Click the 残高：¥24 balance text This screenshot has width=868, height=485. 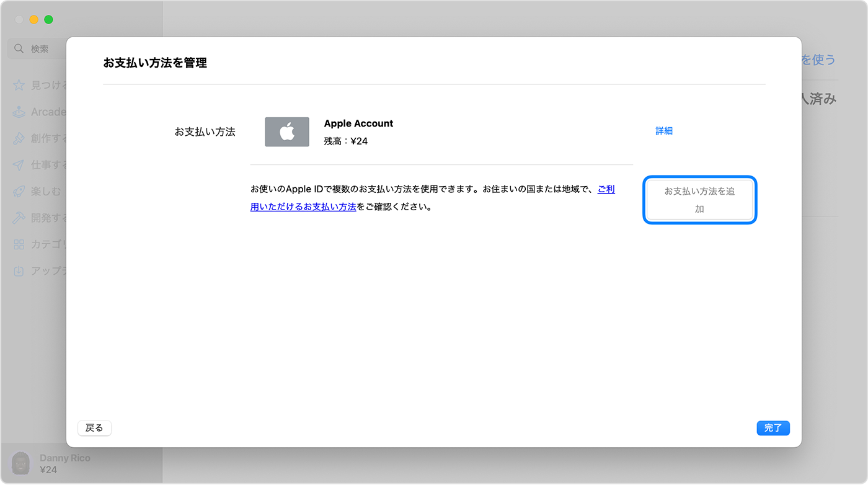point(346,141)
